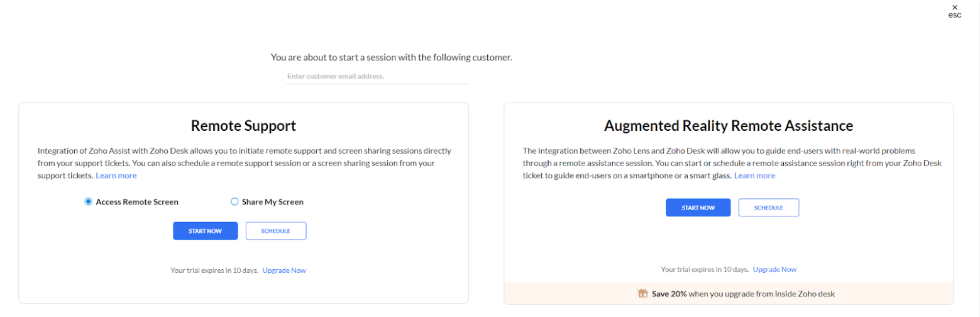Screen dimensions: 980x317
Task: Click the X close icon above esc
Action: [x=955, y=8]
